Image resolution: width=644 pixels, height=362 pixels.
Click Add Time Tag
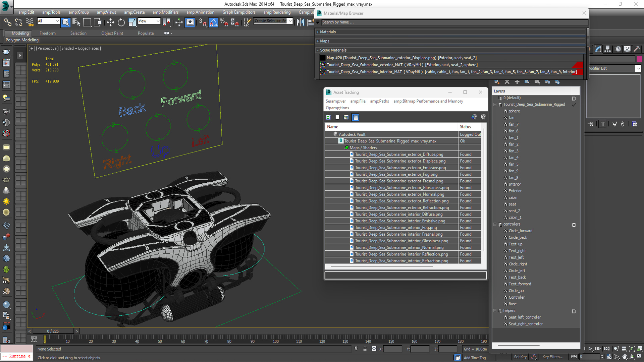pos(475,358)
